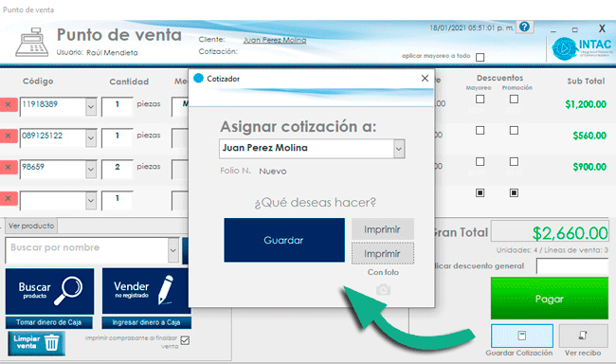Click the camera icon under Con foto
616x364 pixels.
[x=384, y=290]
